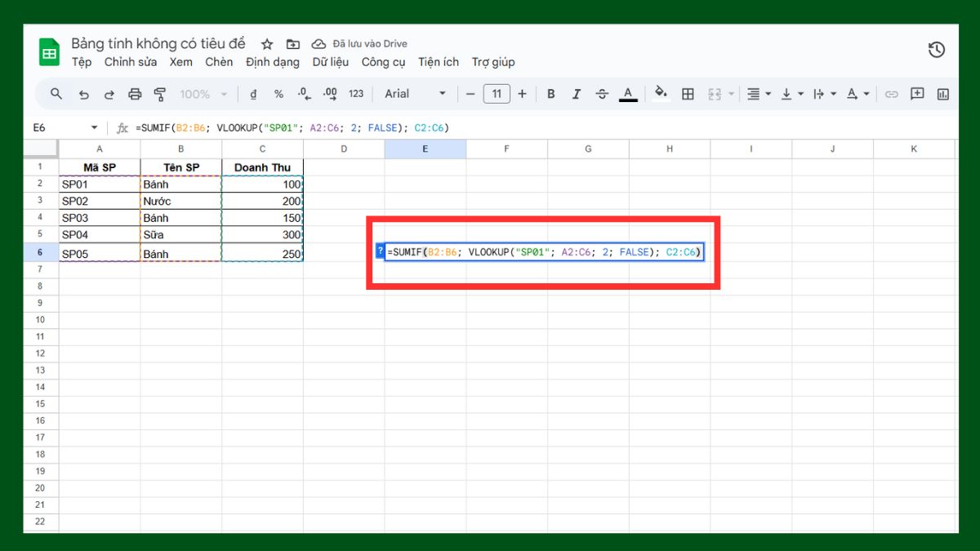Open the Công cụ menu
Image resolution: width=980 pixels, height=551 pixels.
coord(384,62)
